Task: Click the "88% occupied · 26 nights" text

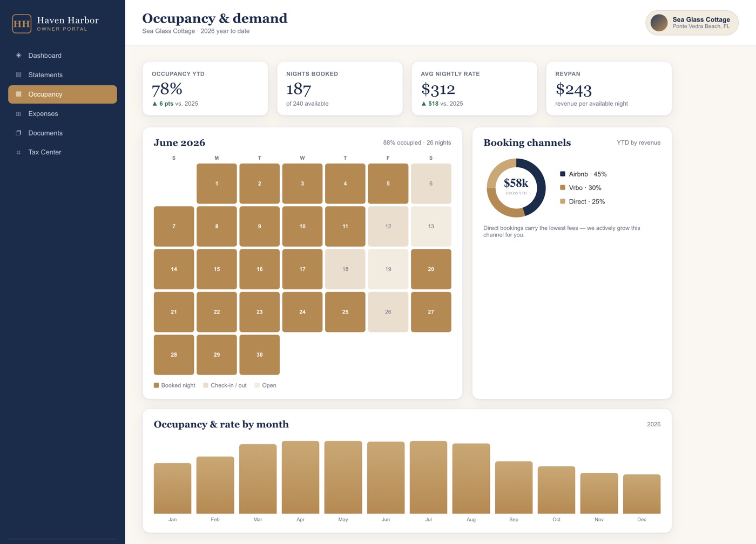Action: pos(417,143)
